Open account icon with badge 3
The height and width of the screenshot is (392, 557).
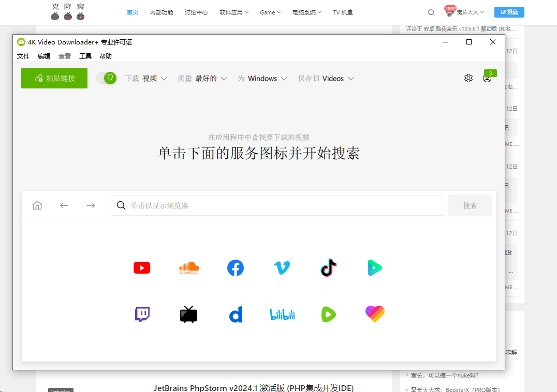coord(487,79)
